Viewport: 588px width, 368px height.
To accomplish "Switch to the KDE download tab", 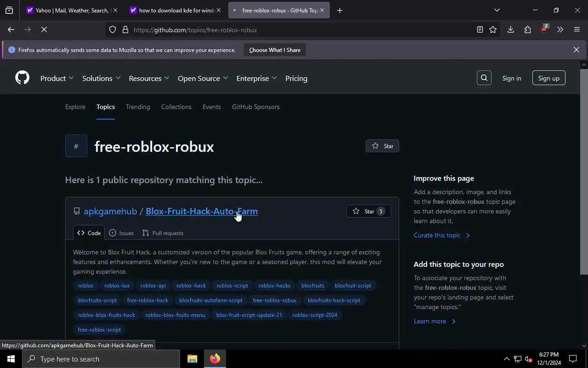I will click(176, 10).
